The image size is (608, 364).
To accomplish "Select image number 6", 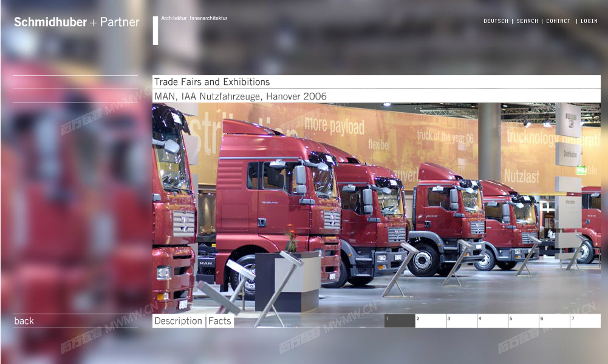I will tap(555, 321).
